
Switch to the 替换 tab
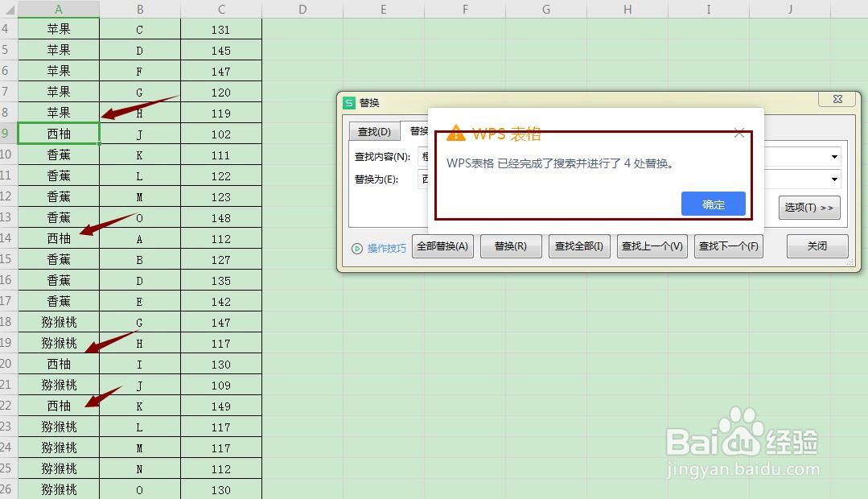click(x=420, y=130)
